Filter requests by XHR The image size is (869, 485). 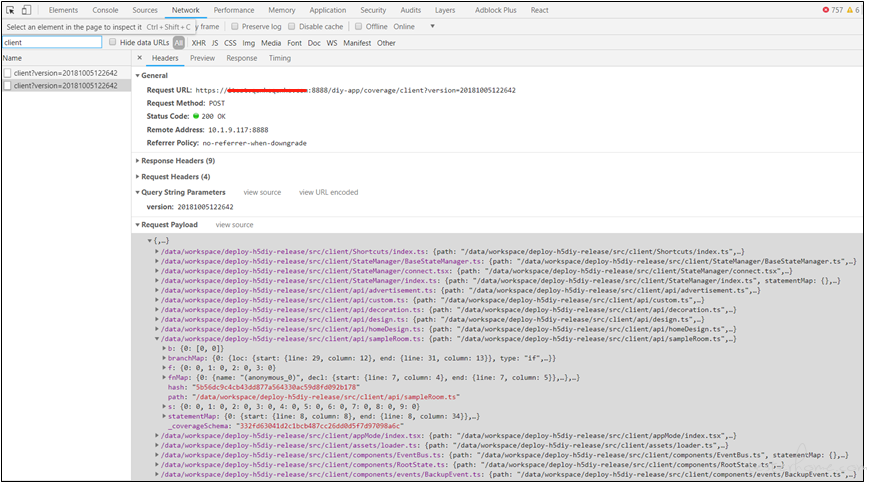pos(198,43)
